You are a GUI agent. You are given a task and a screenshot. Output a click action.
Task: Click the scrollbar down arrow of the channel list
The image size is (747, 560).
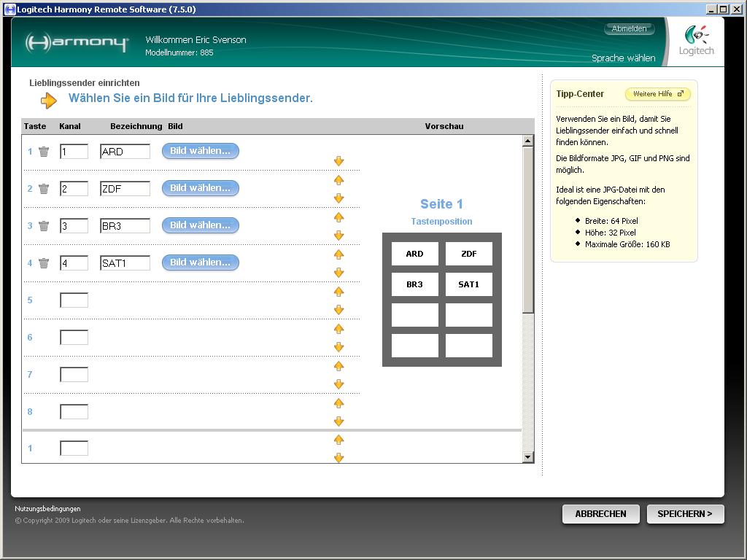pyautogui.click(x=527, y=457)
